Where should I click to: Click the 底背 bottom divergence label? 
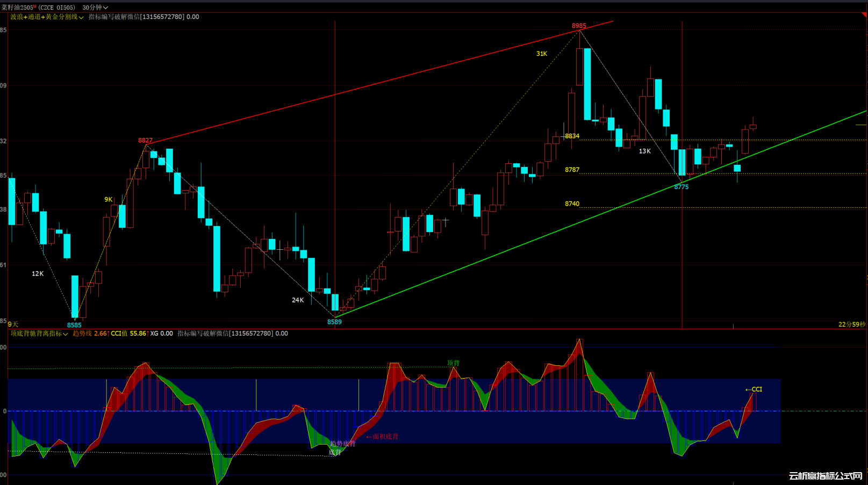click(x=335, y=453)
